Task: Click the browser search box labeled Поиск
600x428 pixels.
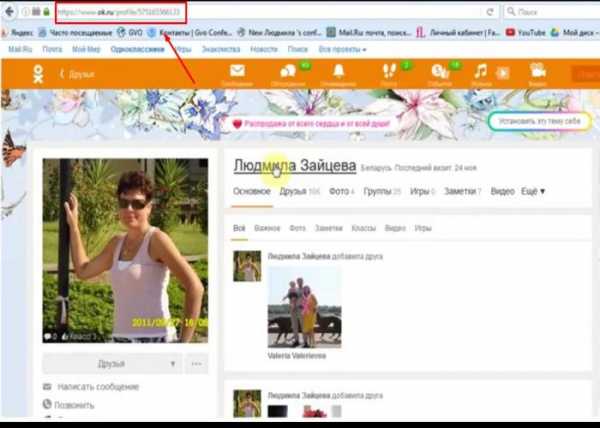Action: pyautogui.click(x=555, y=12)
